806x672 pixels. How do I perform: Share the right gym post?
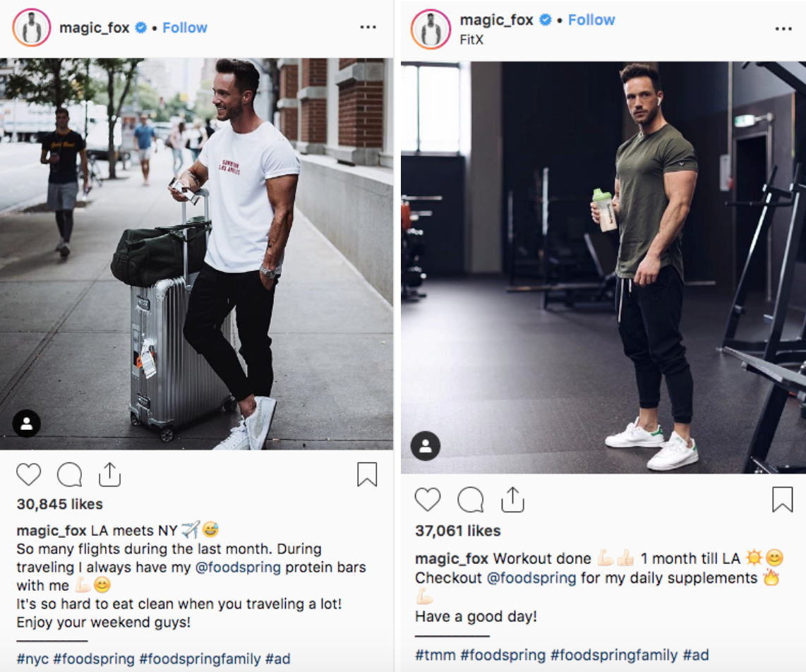512,499
